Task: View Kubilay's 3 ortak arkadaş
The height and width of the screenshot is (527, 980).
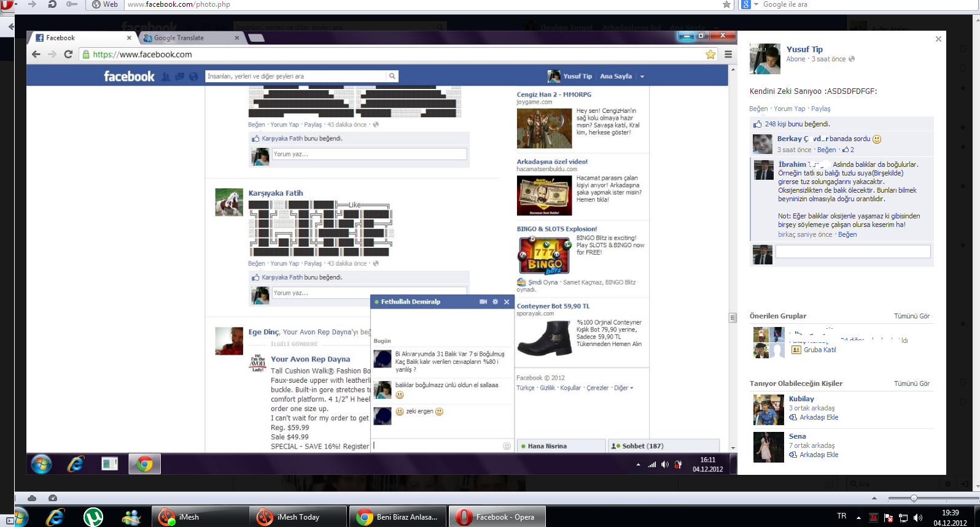Action: [812, 408]
